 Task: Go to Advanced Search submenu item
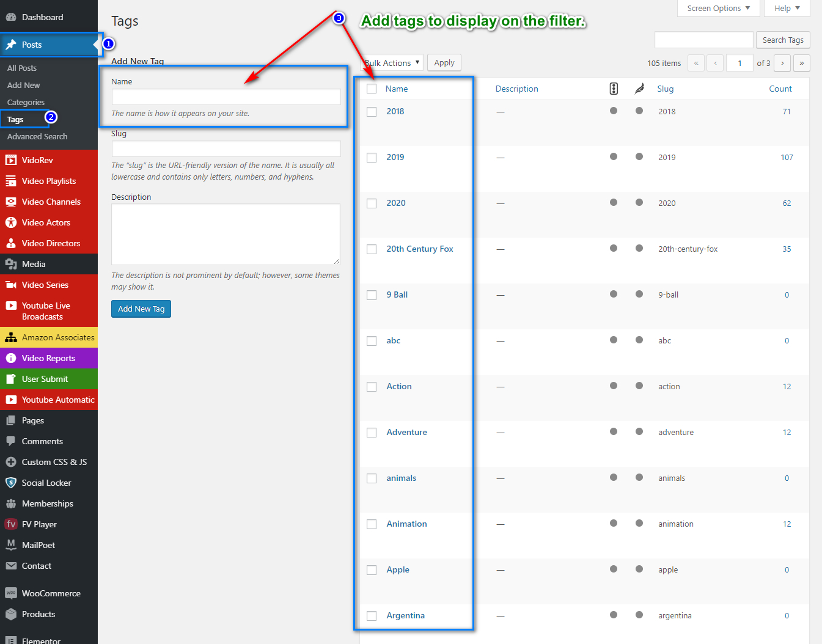click(x=37, y=136)
